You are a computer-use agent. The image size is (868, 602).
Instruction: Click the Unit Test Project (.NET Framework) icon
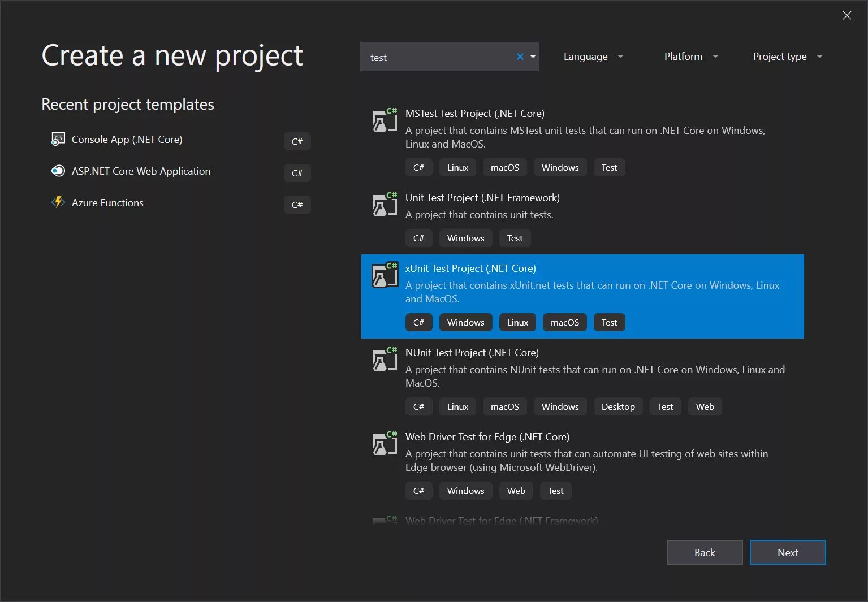click(385, 204)
